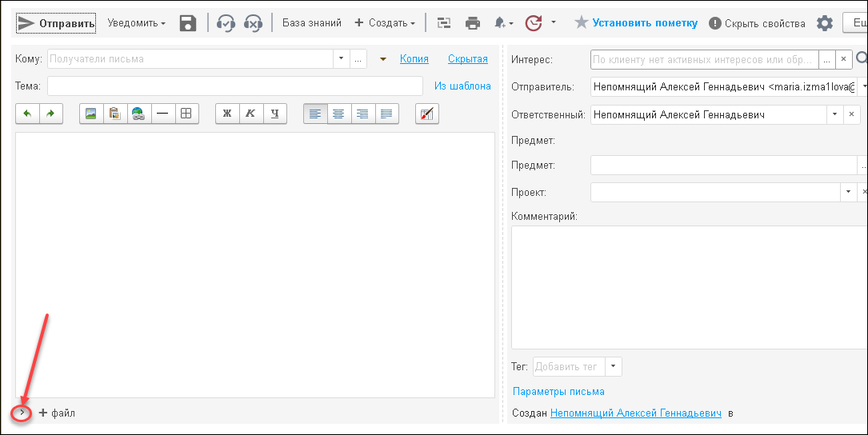Open the Создать menu

coord(385,23)
